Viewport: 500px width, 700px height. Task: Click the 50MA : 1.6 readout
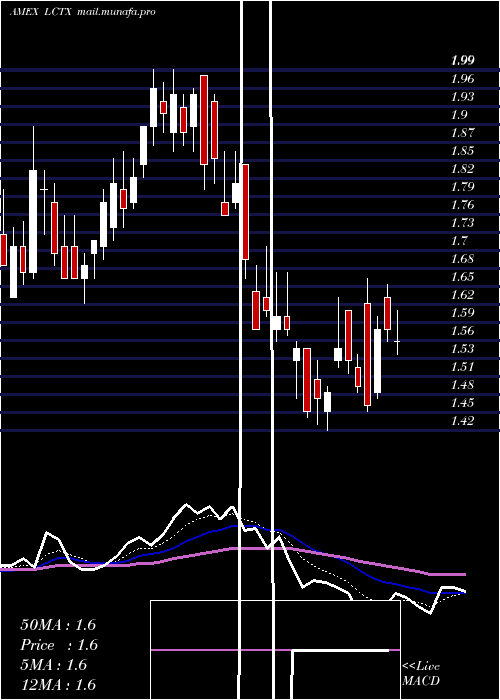[x=58, y=625]
